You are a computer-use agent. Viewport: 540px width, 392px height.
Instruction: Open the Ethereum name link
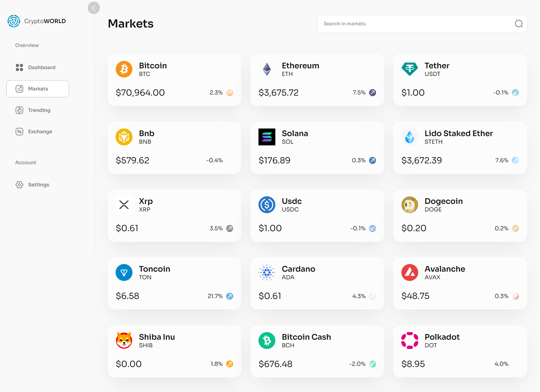[x=301, y=66]
